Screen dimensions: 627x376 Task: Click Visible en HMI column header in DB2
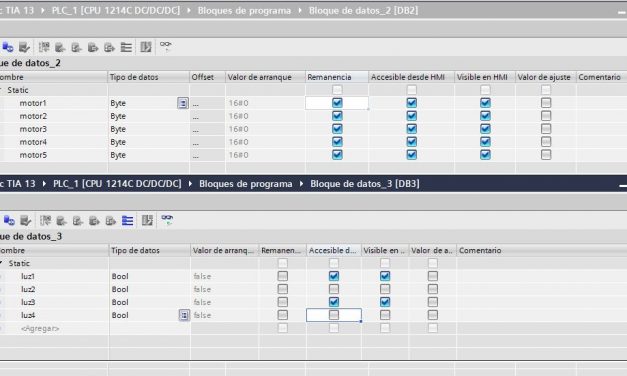pos(485,77)
